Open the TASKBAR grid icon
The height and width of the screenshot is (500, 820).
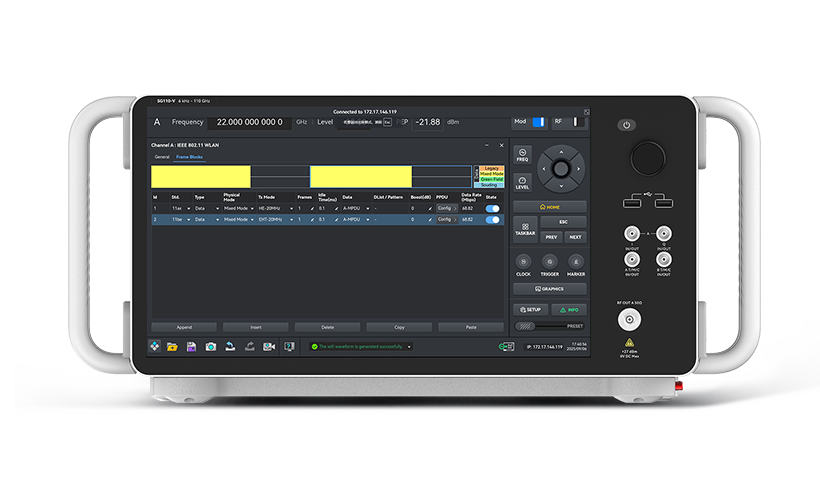click(x=524, y=229)
